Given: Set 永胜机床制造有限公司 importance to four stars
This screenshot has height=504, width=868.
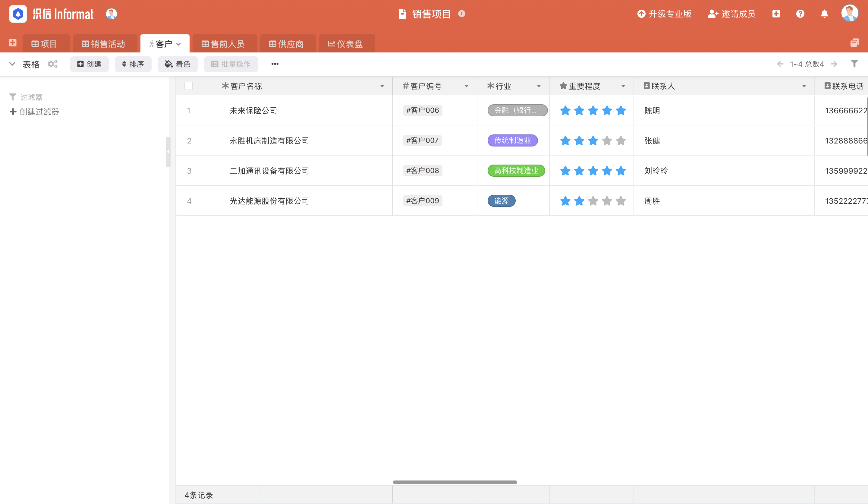Looking at the screenshot, I should coord(607,140).
